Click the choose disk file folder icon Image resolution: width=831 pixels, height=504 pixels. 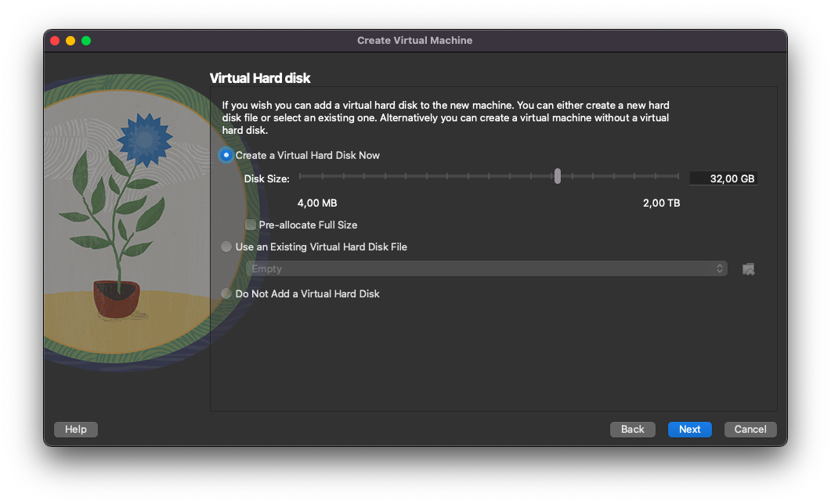coord(748,269)
